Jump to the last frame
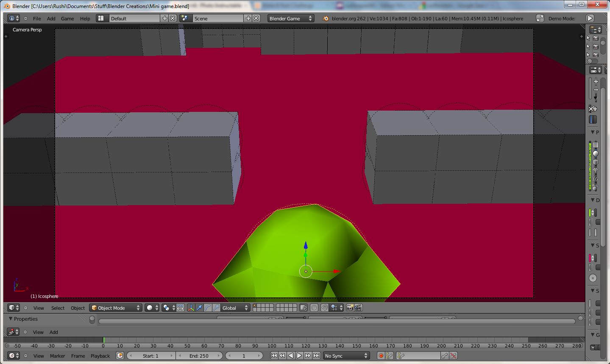Screen dimensions: 610x364 pyautogui.click(x=316, y=356)
